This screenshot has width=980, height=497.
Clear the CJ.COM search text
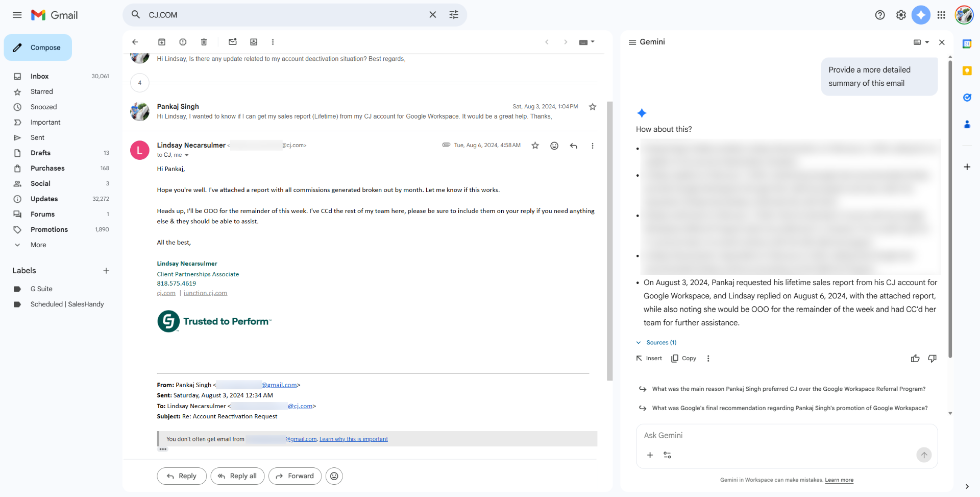pos(432,15)
